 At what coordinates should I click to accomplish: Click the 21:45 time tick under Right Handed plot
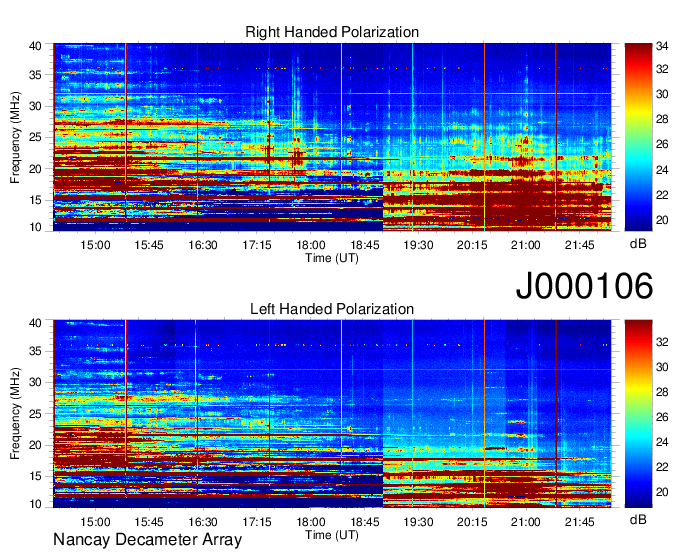[580, 245]
